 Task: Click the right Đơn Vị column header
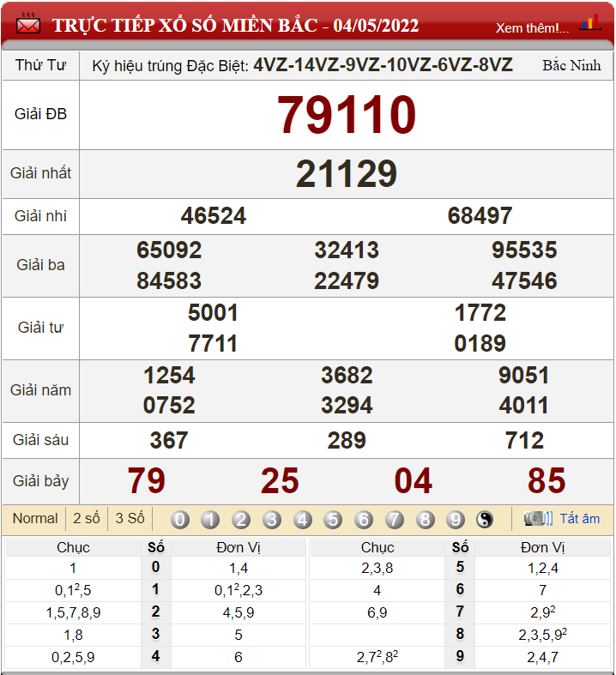coord(542,547)
